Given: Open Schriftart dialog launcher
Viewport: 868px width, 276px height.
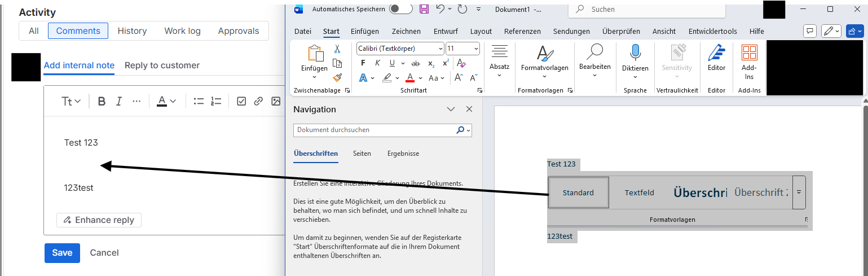Looking at the screenshot, I should click(479, 90).
